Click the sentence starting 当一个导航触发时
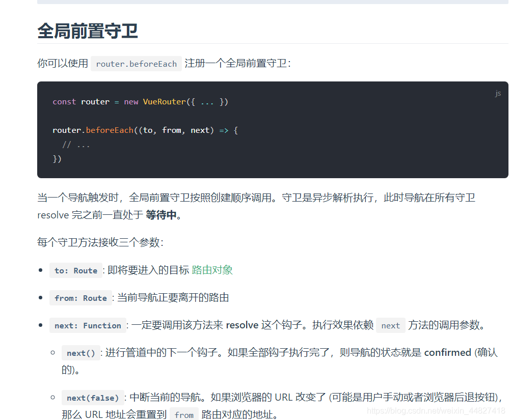510x420 pixels. 256,206
